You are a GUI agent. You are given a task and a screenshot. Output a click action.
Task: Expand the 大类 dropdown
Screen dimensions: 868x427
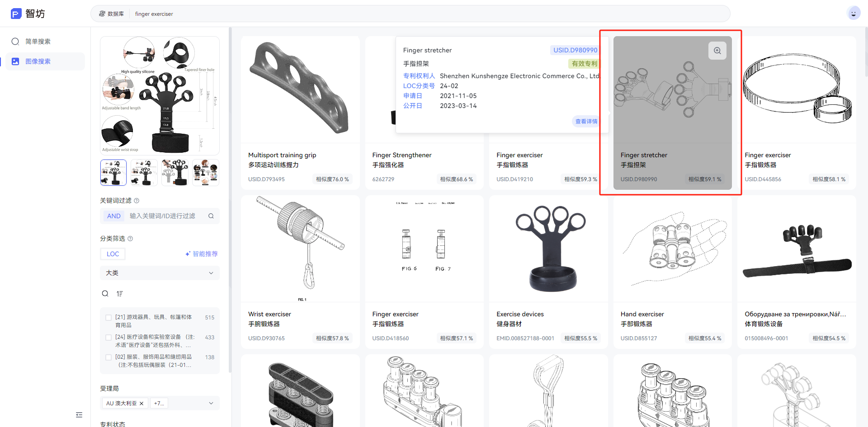pyautogui.click(x=160, y=273)
